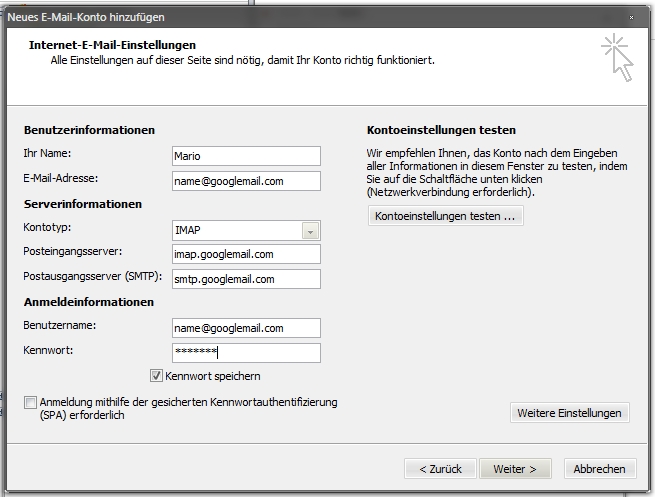
Task: Go back with the Zurück button
Action: (439, 468)
